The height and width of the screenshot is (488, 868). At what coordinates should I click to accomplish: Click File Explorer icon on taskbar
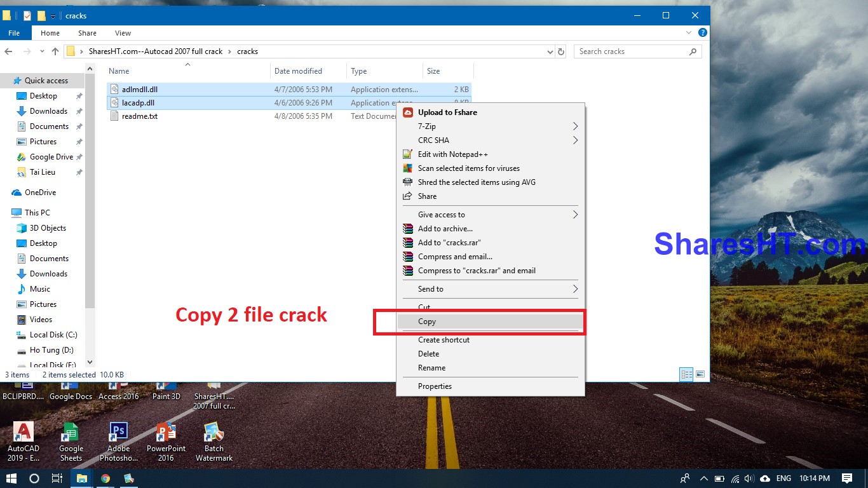pos(82,478)
